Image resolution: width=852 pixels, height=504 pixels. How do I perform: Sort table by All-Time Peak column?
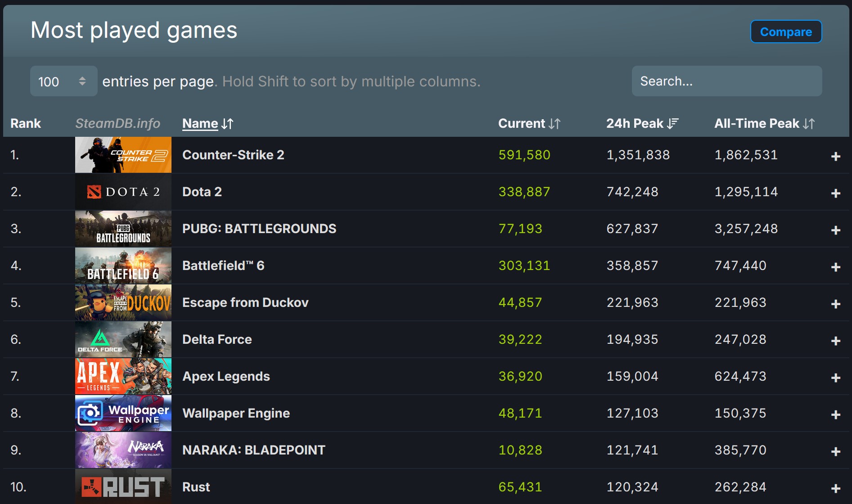[765, 123]
